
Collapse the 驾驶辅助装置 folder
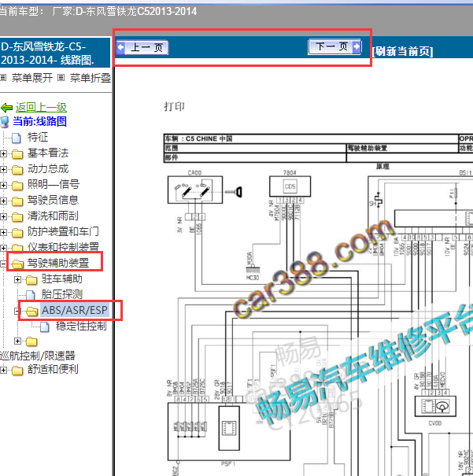2,264
